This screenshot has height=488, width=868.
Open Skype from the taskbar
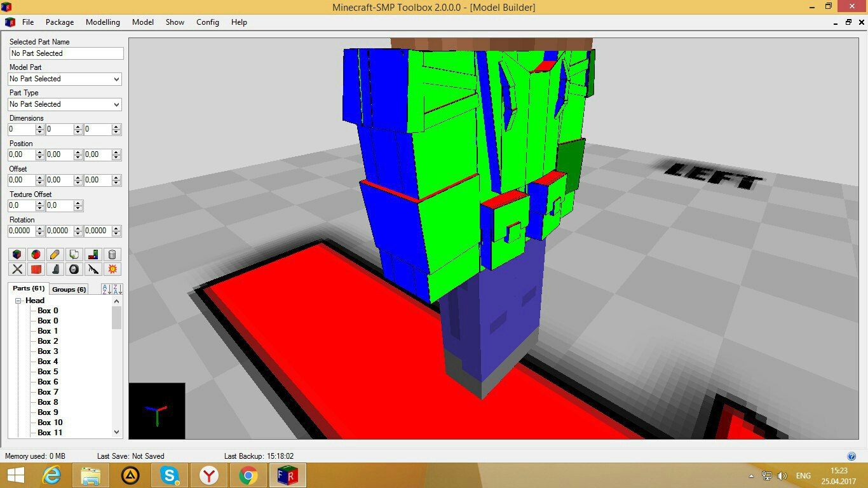pos(169,475)
